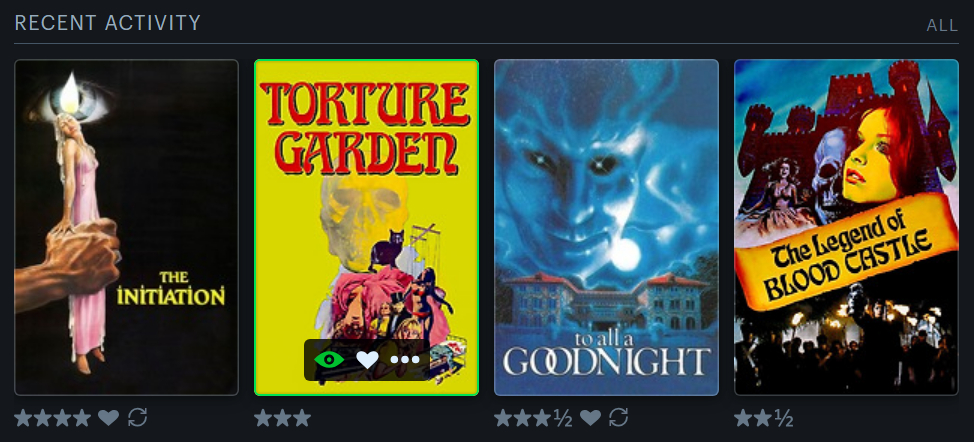Toggle the green watched eye on Torture Garden
This screenshot has width=974, height=442.
tap(329, 359)
